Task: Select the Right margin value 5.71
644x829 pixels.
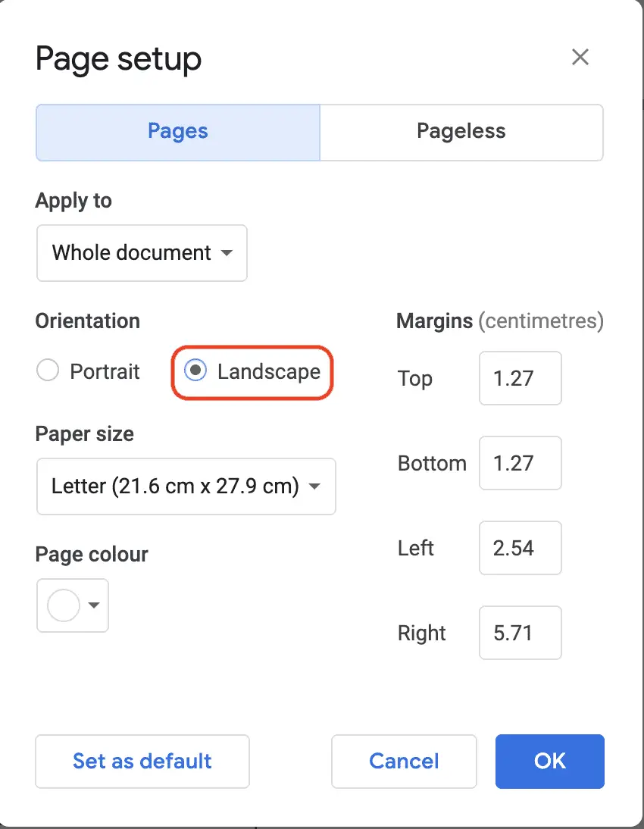Action: click(x=520, y=633)
